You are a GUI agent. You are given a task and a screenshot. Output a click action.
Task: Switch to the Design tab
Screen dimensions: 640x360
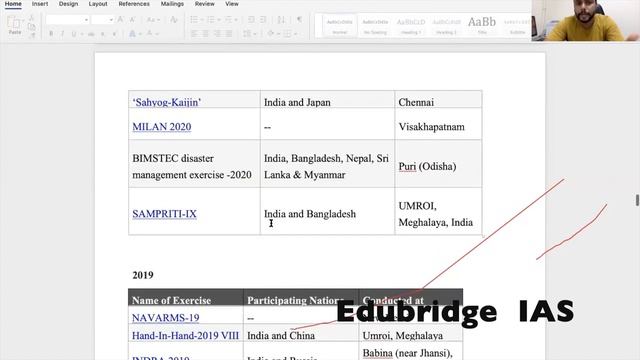click(68, 4)
